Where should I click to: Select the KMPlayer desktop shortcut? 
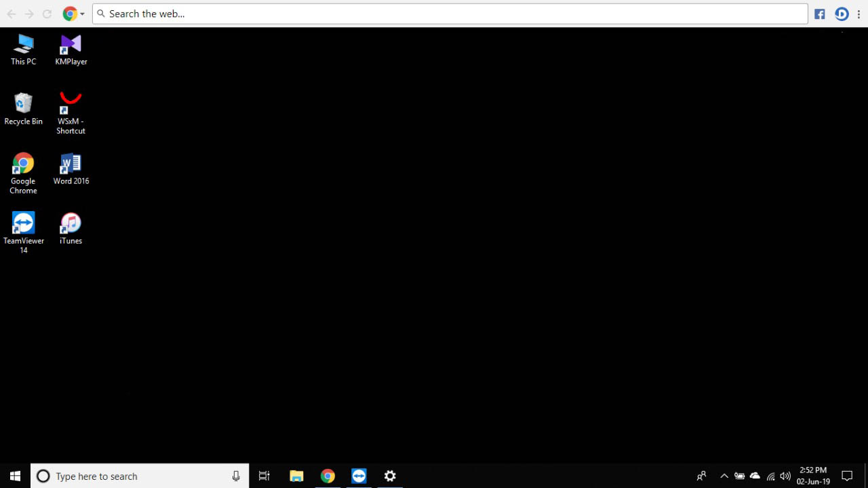(71, 50)
